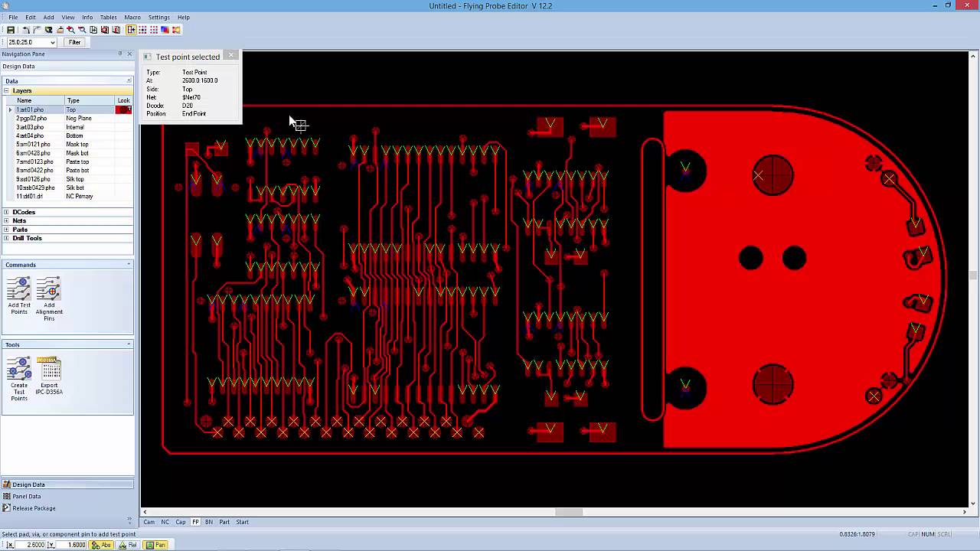Open the Add menu
The width and height of the screenshot is (980, 551).
coord(49,17)
